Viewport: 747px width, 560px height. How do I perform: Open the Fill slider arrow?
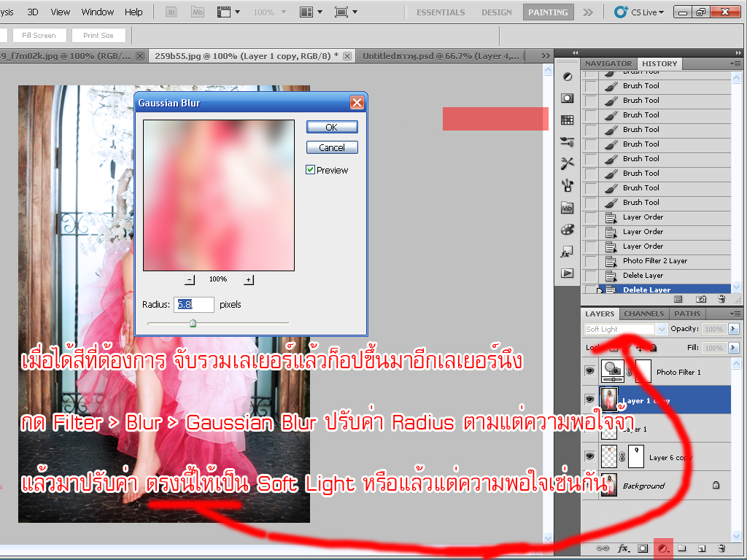[x=734, y=348]
